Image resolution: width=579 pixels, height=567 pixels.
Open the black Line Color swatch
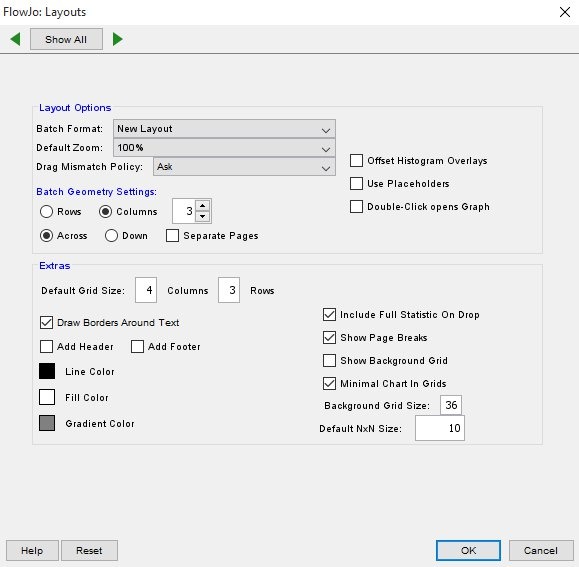click(47, 371)
